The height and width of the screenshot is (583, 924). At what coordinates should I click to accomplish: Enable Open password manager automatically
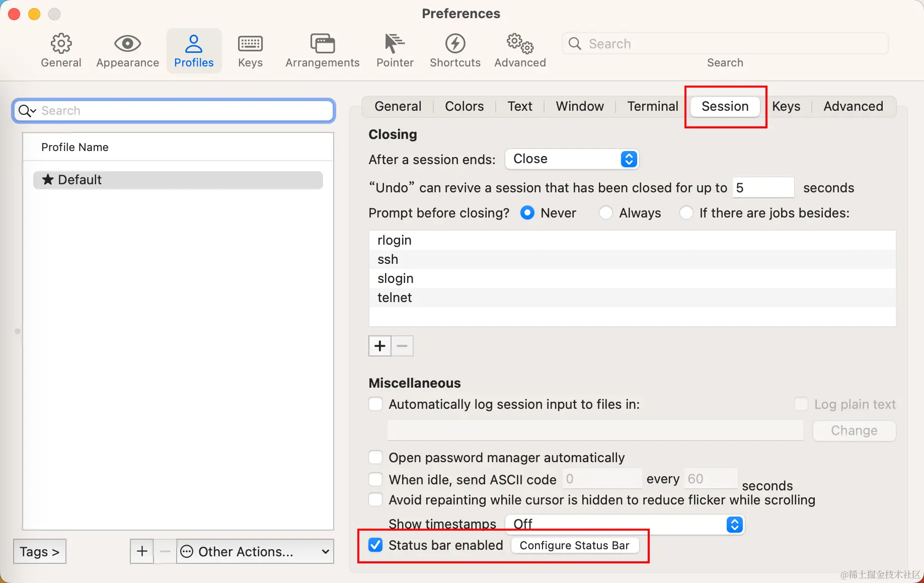375,458
